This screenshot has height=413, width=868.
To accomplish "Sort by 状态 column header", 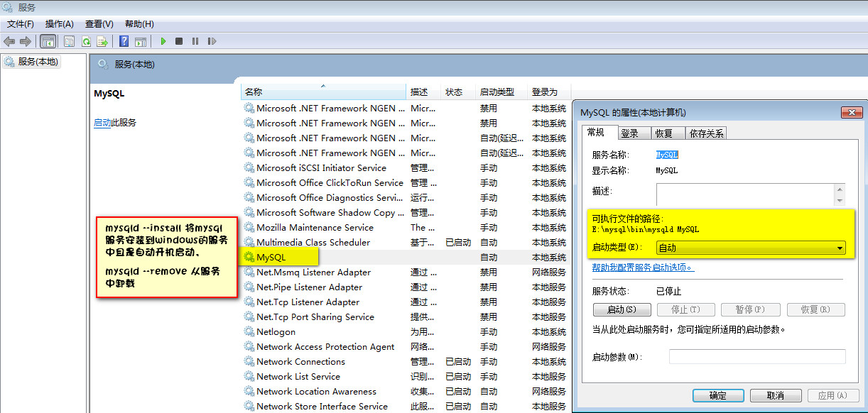I will 459,92.
